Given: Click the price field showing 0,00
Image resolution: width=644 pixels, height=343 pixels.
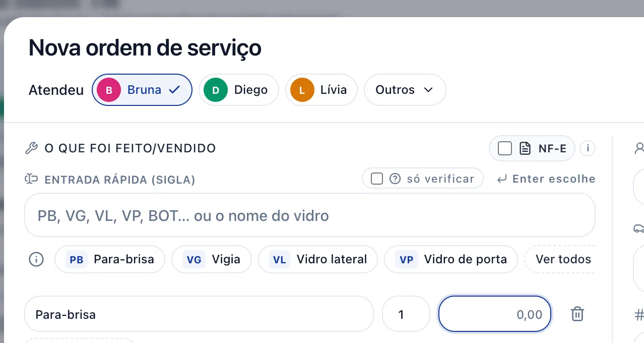Looking at the screenshot, I should (x=495, y=314).
